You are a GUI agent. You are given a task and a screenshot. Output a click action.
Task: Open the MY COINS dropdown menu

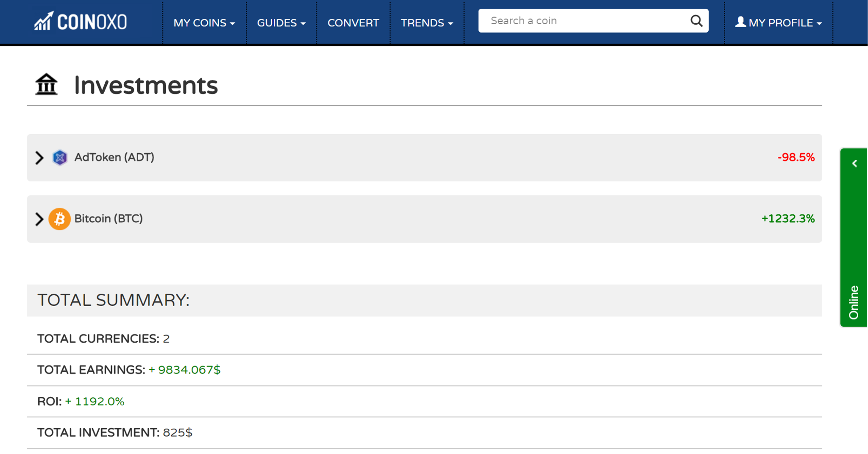point(204,23)
